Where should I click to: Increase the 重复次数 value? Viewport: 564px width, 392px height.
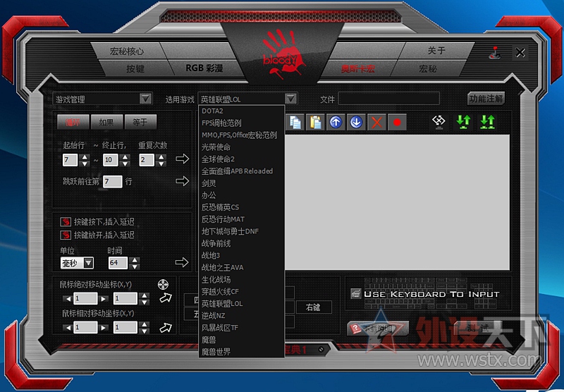(161, 157)
